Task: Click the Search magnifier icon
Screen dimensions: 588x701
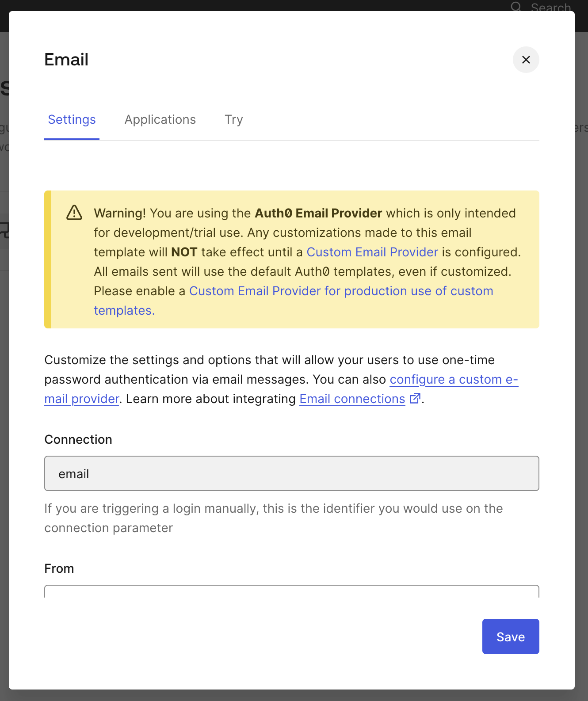Action: click(515, 7)
